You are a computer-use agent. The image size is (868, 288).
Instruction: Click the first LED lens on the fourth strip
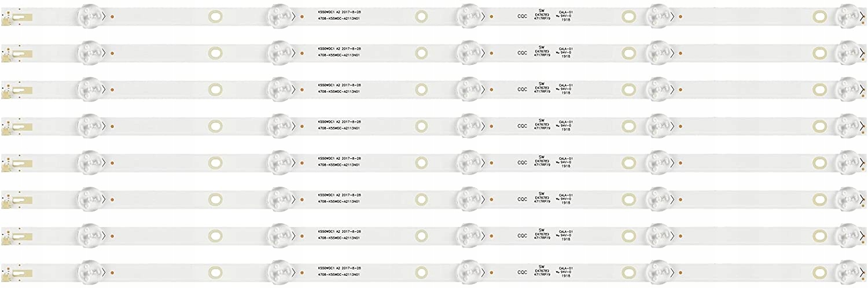[89, 125]
